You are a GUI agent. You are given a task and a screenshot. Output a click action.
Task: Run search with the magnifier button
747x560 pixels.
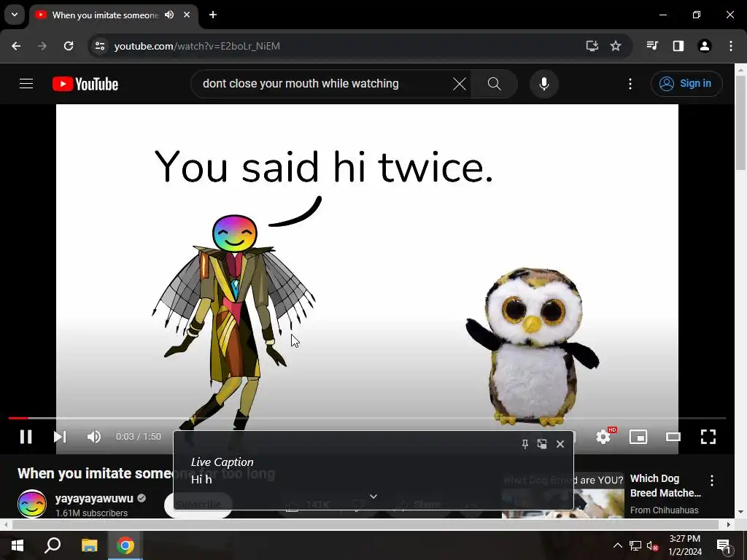pyautogui.click(x=495, y=84)
